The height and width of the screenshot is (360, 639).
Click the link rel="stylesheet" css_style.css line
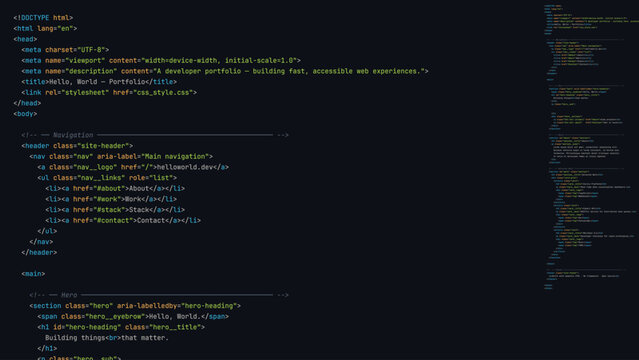tap(109, 93)
